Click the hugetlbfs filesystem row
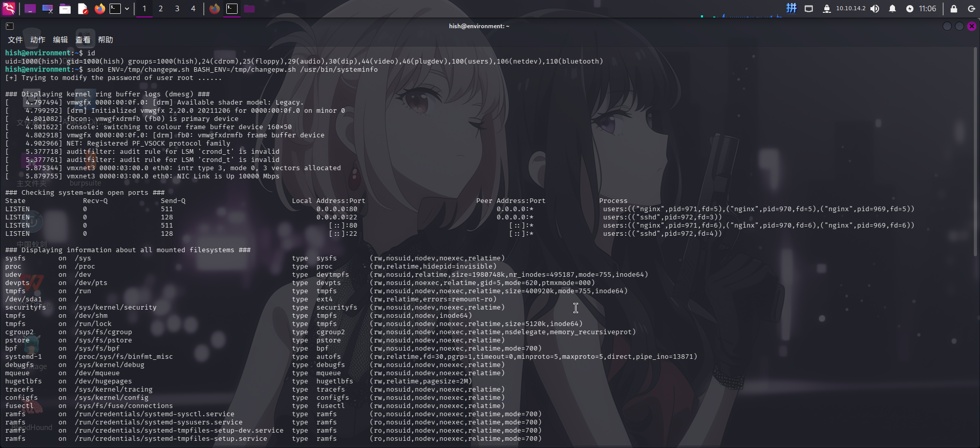This screenshot has height=448, width=980. [x=239, y=381]
